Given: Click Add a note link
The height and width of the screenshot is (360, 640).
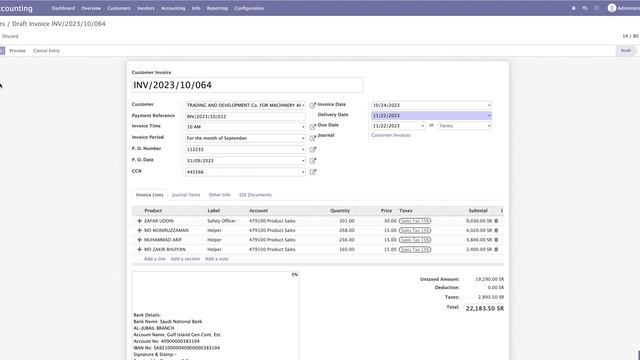Looking at the screenshot, I should pyautogui.click(x=217, y=259).
